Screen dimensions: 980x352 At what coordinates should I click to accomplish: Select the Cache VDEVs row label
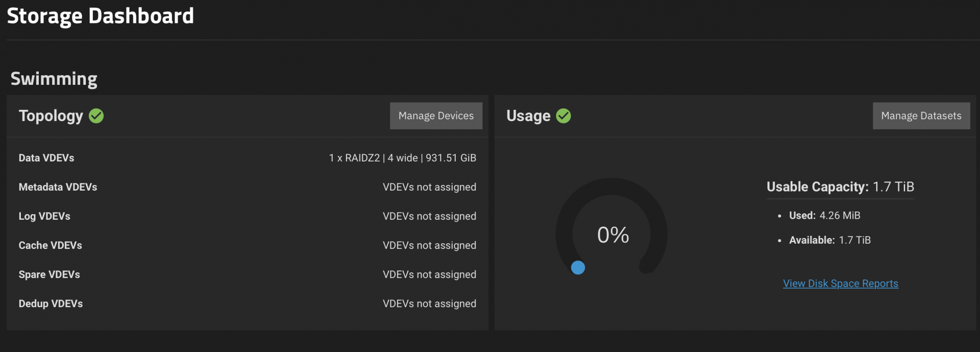[x=50, y=245]
